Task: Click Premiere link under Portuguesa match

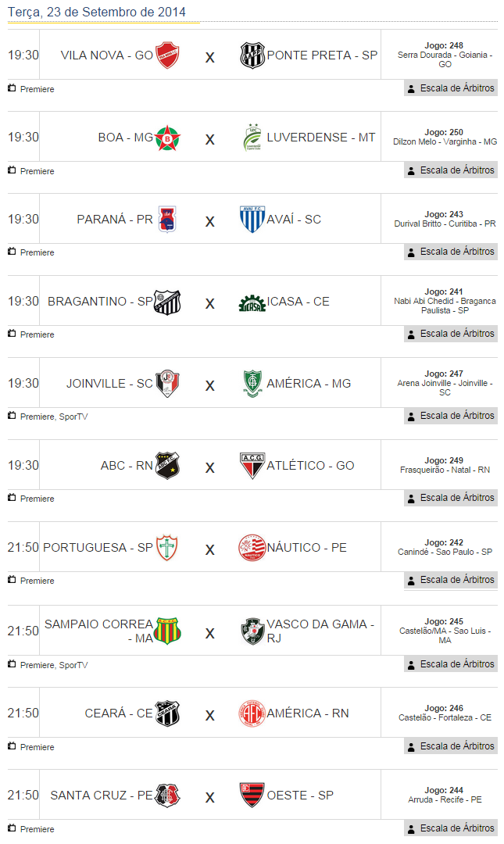Action: click(x=38, y=581)
